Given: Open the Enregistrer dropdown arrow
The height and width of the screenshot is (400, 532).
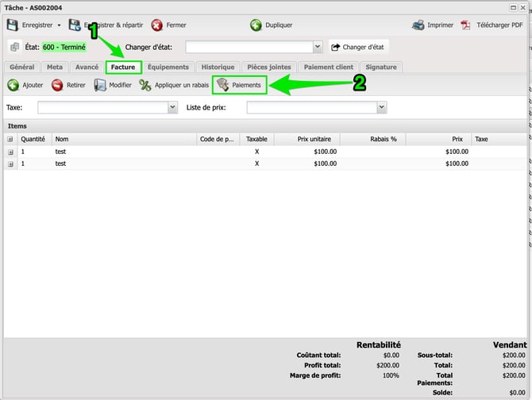Looking at the screenshot, I should [x=59, y=25].
